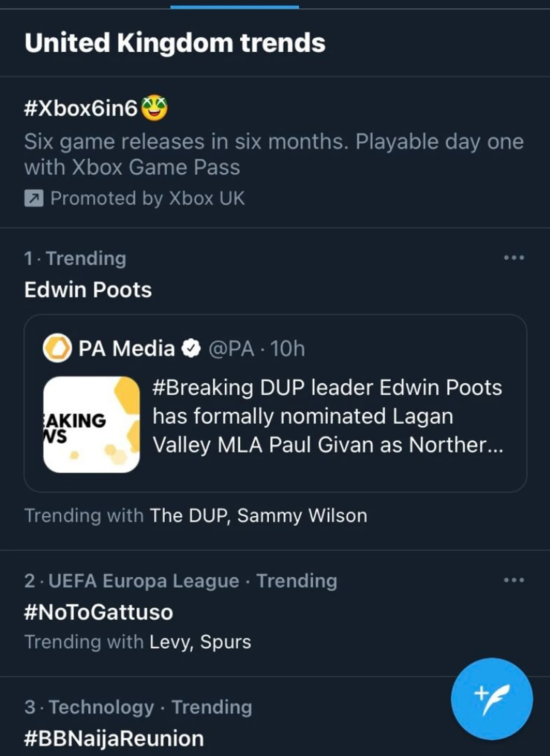Tap the Xbox emoji beside hashtag
Viewport: 550px width, 756px height.
[x=154, y=109]
